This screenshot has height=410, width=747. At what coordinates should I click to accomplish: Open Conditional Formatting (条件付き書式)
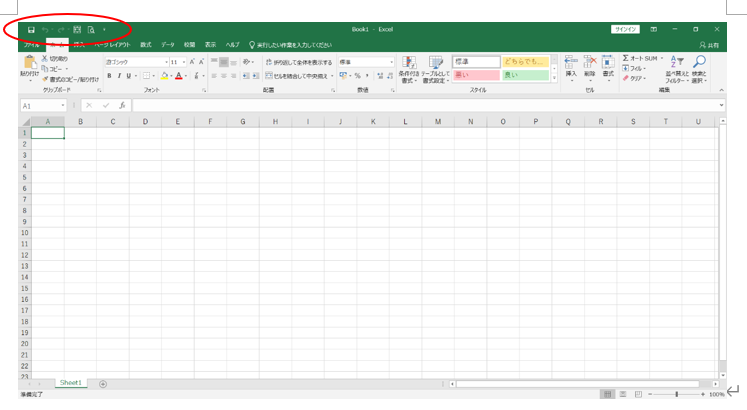point(409,70)
